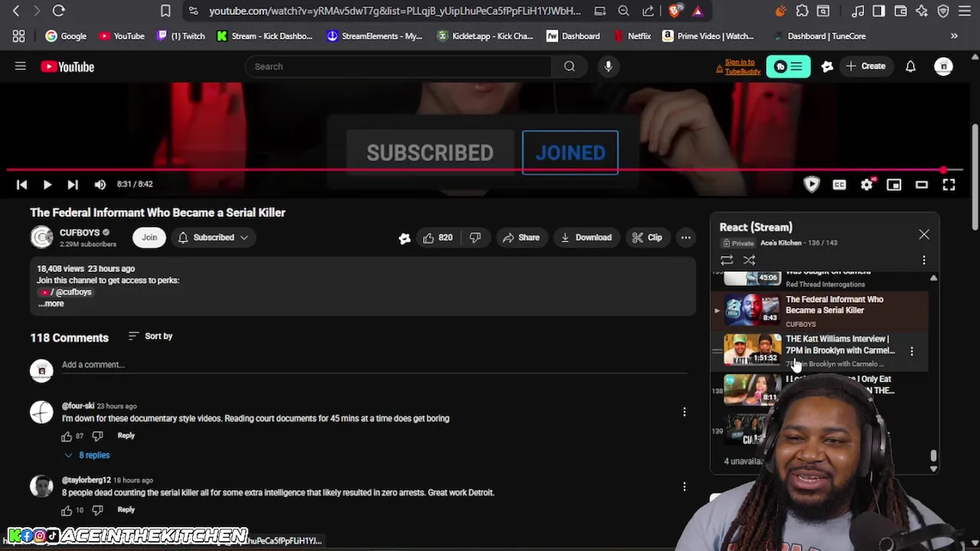Expand description with ...more
Screen dimensions: 980x551
(51, 304)
